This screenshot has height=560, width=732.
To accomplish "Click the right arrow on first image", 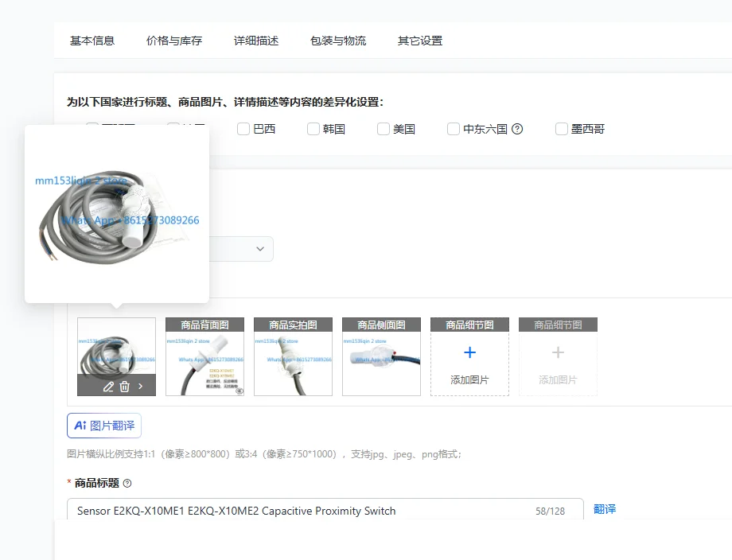I will [x=141, y=387].
